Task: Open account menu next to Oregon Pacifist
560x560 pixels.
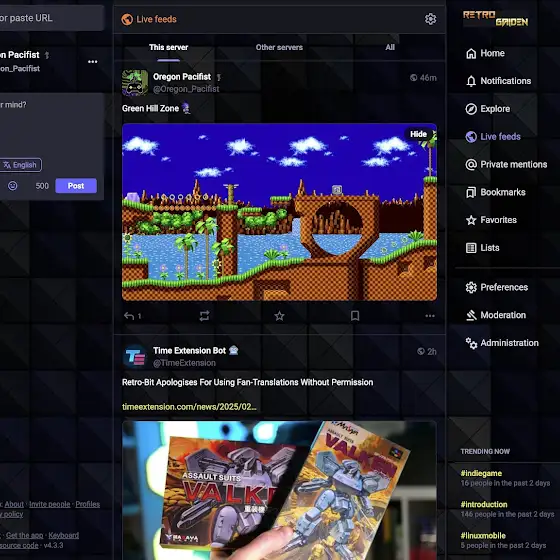Action: (x=92, y=61)
